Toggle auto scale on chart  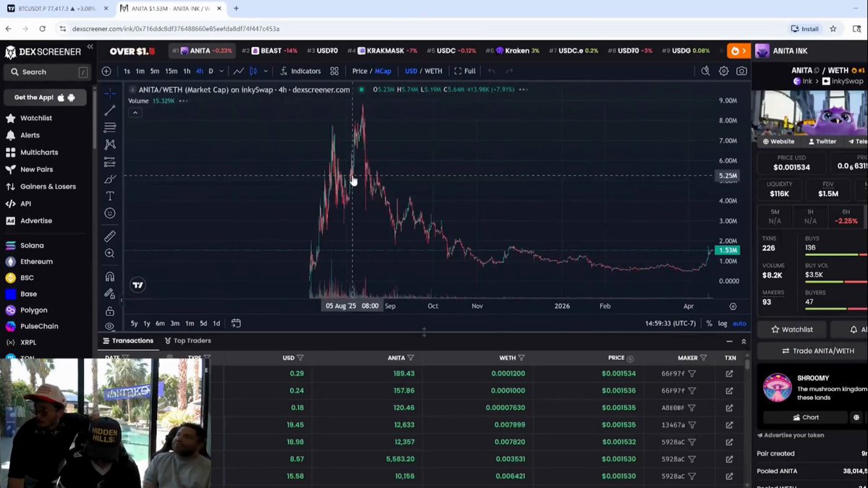(x=739, y=324)
